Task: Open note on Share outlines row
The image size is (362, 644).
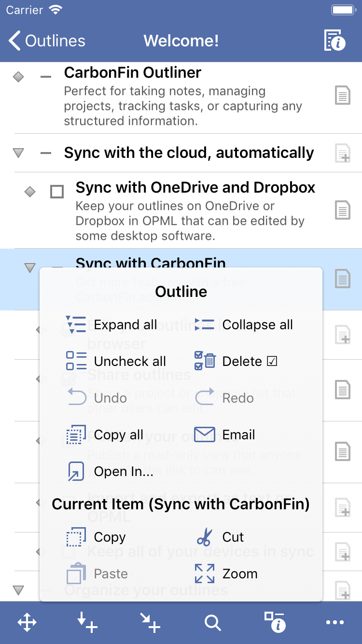Action: (342, 390)
